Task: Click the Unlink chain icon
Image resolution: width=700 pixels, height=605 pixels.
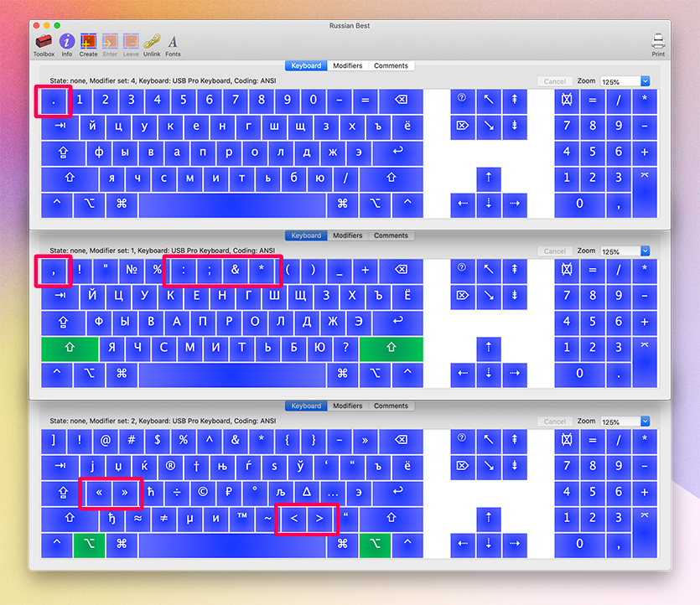Action: [x=152, y=42]
